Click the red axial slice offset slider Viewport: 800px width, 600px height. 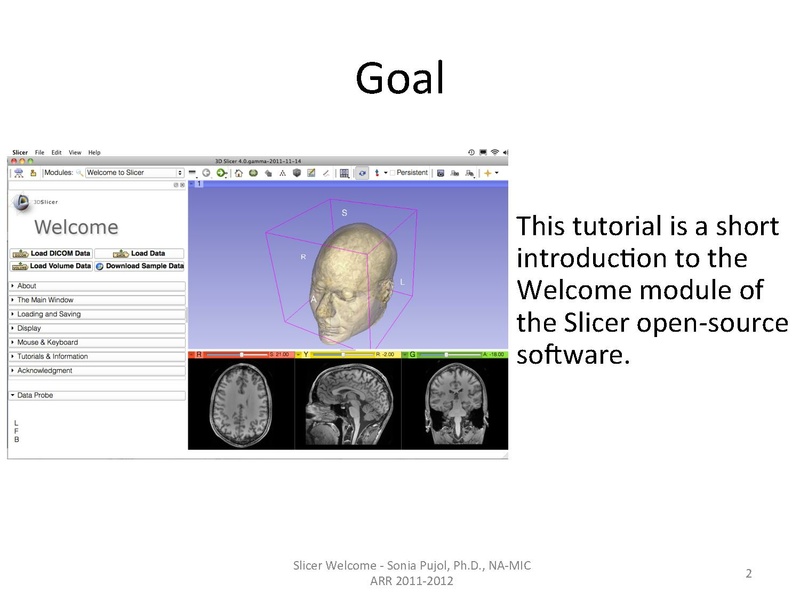click(240, 354)
